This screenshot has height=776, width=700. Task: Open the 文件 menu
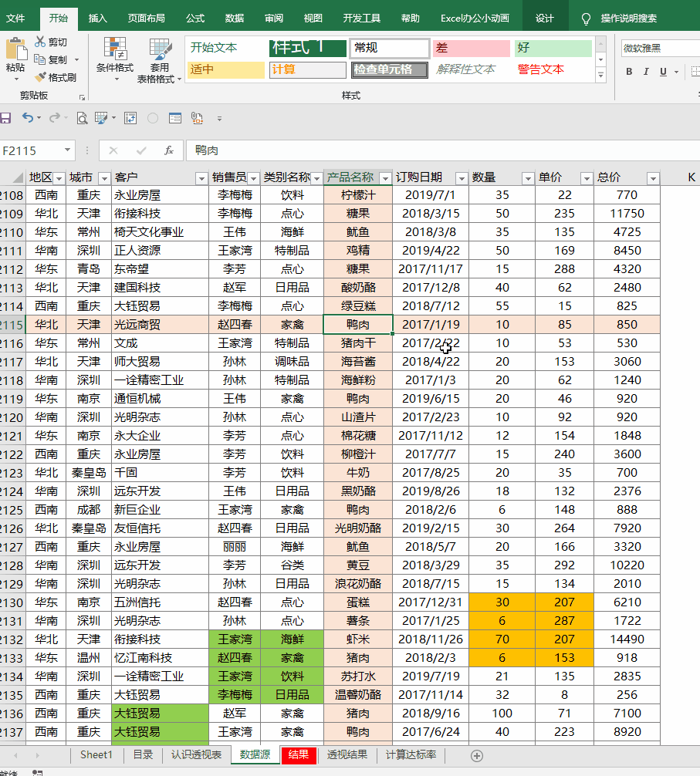tap(15, 19)
